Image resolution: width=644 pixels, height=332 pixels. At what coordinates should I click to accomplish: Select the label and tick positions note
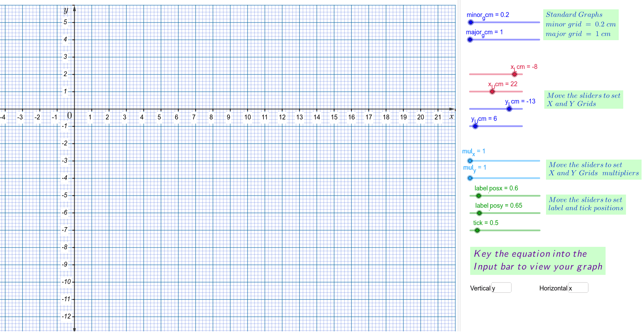point(585,204)
